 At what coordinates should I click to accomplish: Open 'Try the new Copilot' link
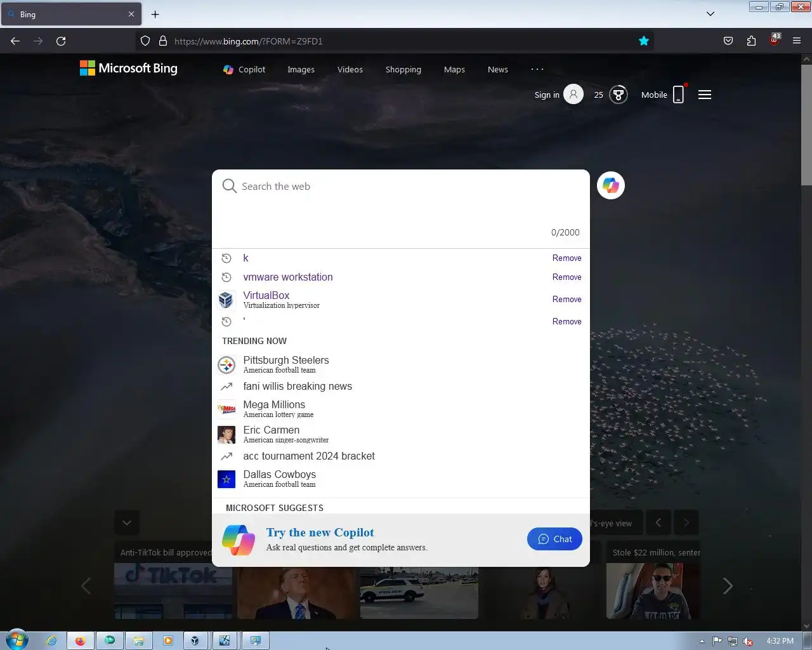click(x=320, y=533)
